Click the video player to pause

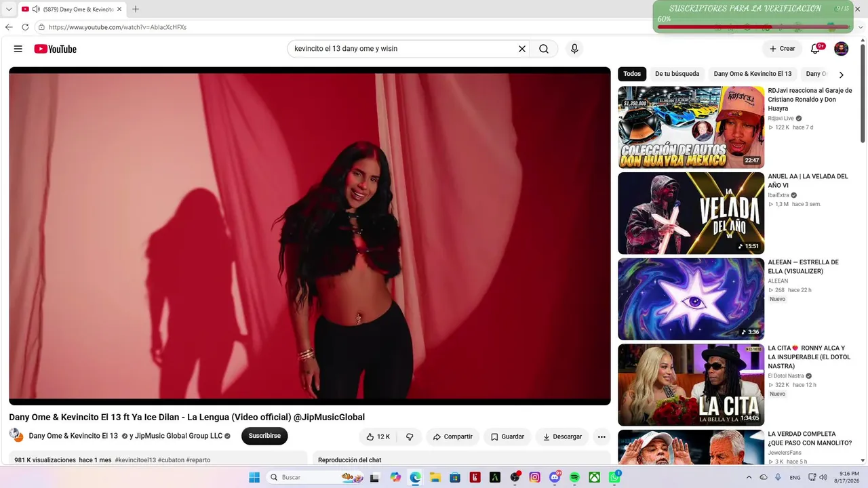click(x=310, y=236)
